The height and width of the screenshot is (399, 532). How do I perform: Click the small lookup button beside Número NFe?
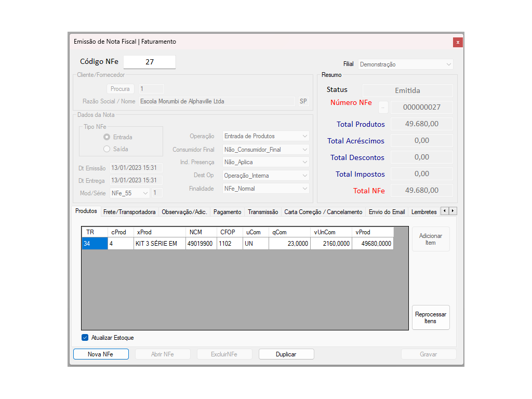click(383, 108)
